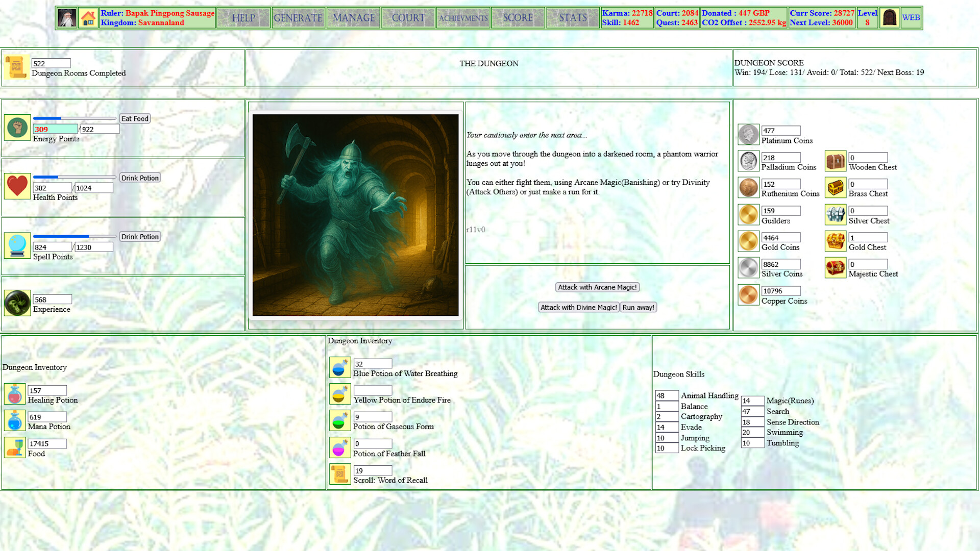Click the dungeon door icon in the top bar
Viewport: 980px width, 551px height.
coord(889,18)
